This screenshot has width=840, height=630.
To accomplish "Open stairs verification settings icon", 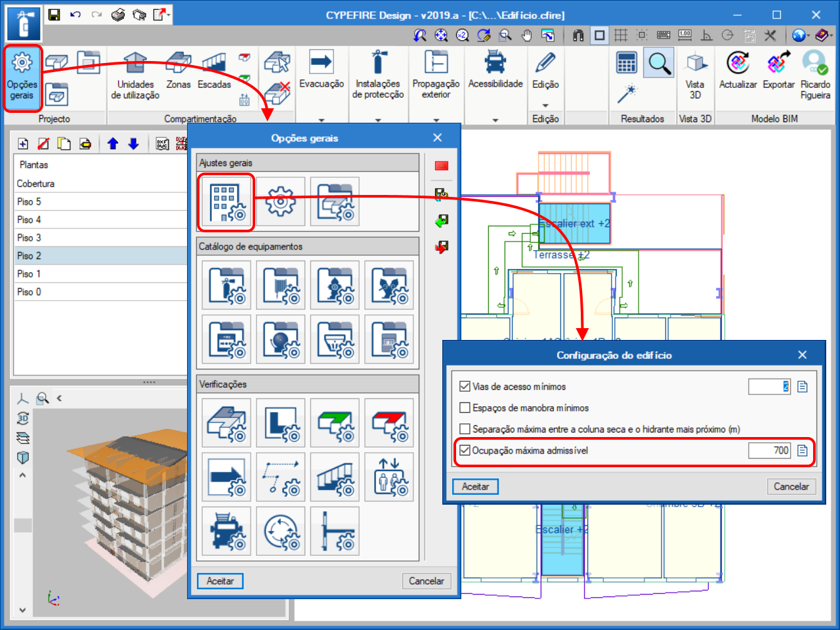I will (335, 476).
